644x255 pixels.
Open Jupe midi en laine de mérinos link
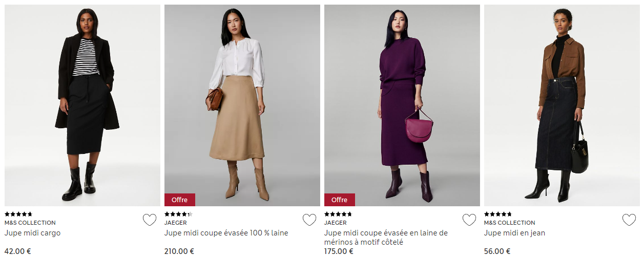[386, 238]
